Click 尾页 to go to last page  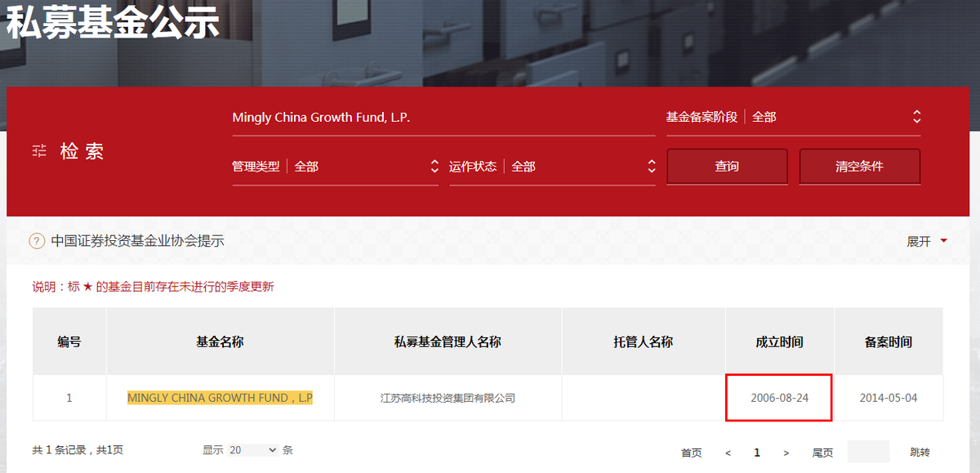[822, 451]
